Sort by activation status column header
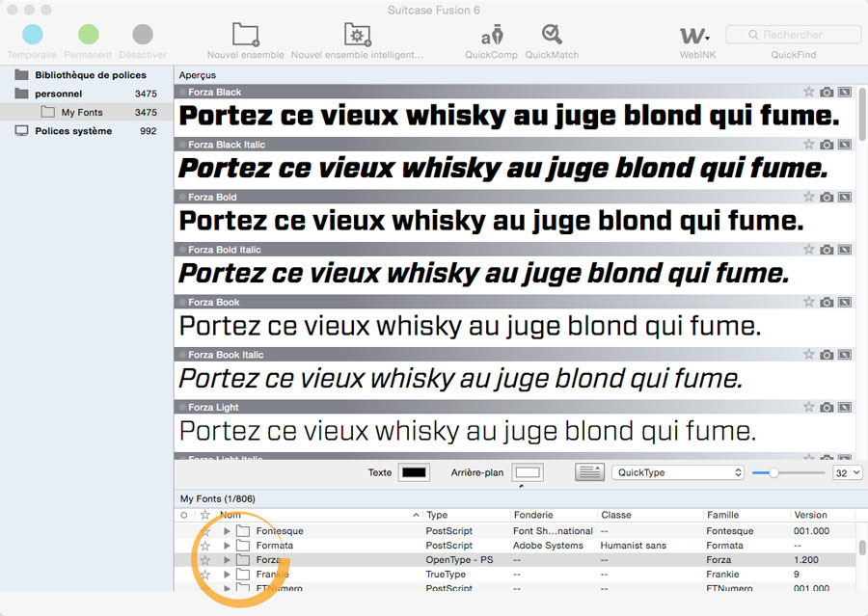This screenshot has height=616, width=868. (x=184, y=515)
